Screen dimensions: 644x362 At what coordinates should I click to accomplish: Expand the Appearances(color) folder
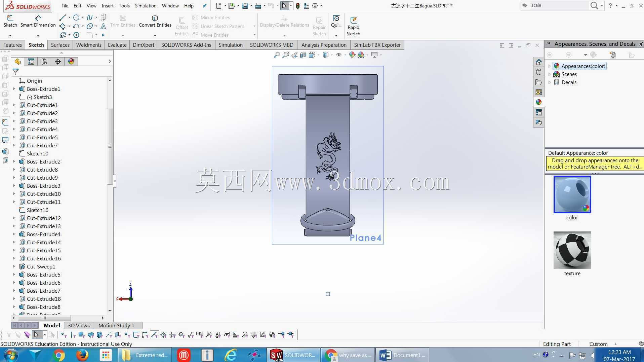(x=550, y=66)
